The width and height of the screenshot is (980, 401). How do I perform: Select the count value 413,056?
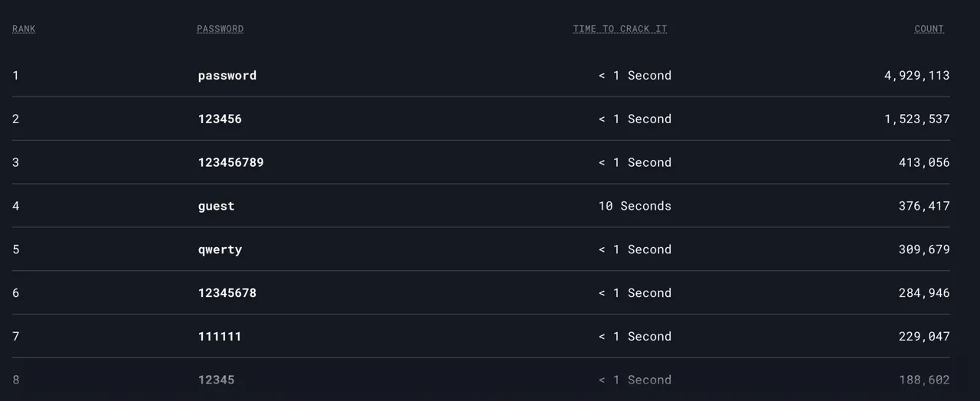[x=924, y=162]
